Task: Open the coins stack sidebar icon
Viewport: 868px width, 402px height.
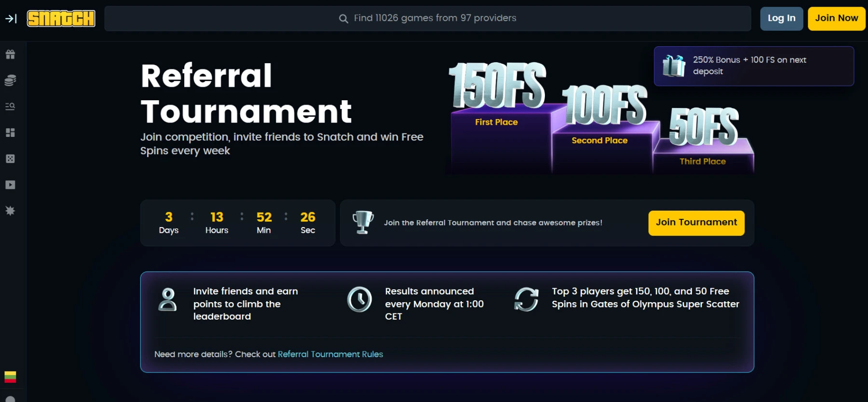Action: point(10,80)
